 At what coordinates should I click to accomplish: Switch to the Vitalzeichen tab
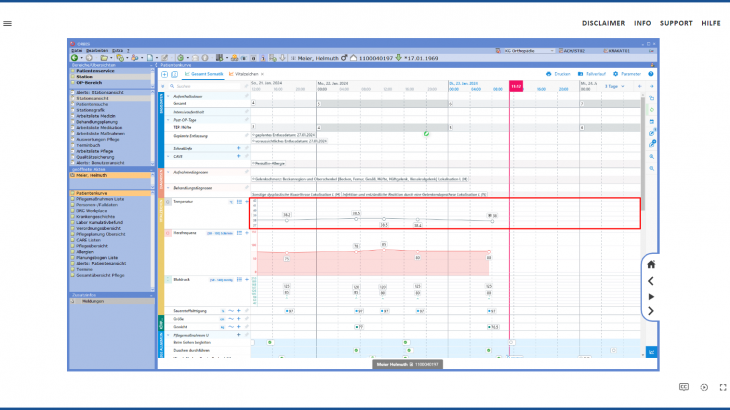pos(248,74)
